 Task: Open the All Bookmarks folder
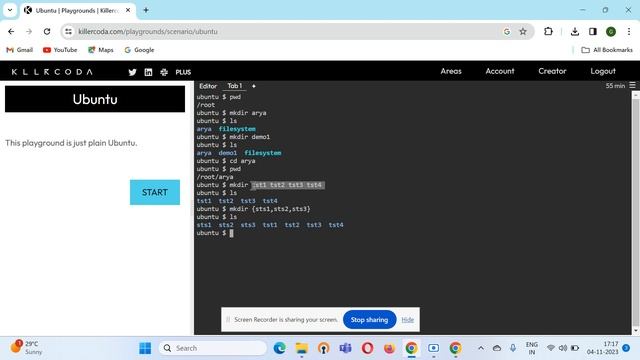(x=607, y=50)
